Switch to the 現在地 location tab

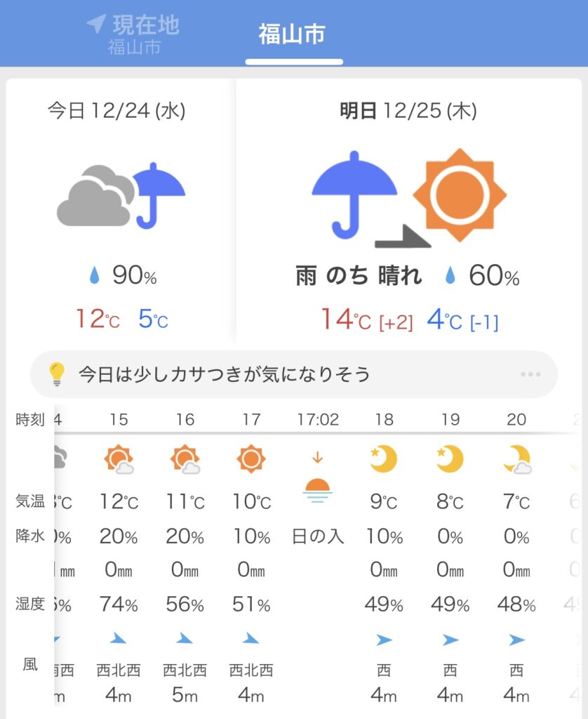click(134, 34)
